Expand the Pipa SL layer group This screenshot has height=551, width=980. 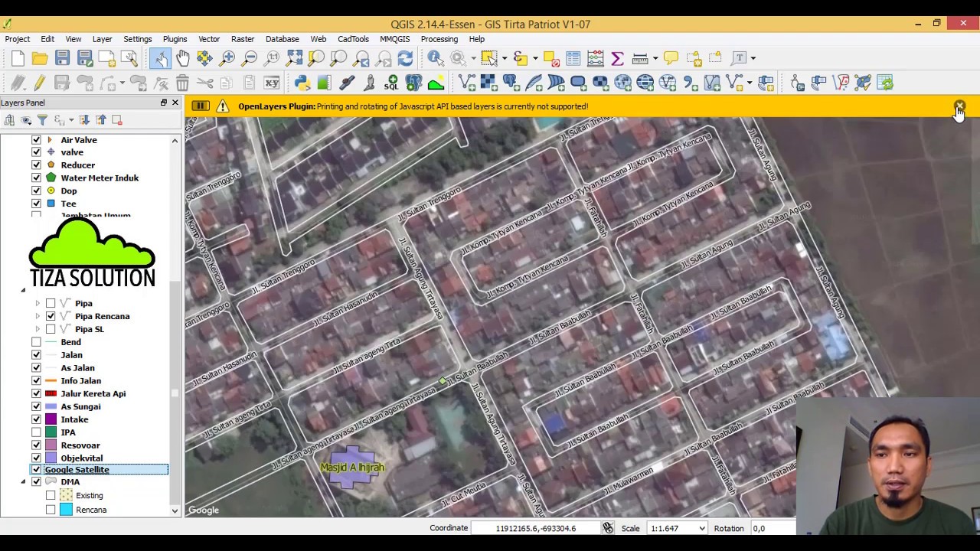(x=38, y=329)
